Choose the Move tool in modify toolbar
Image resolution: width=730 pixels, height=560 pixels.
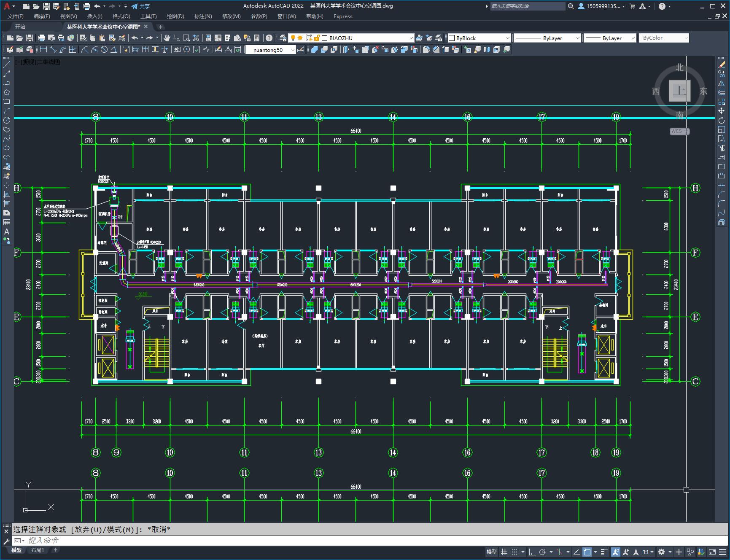[x=722, y=111]
